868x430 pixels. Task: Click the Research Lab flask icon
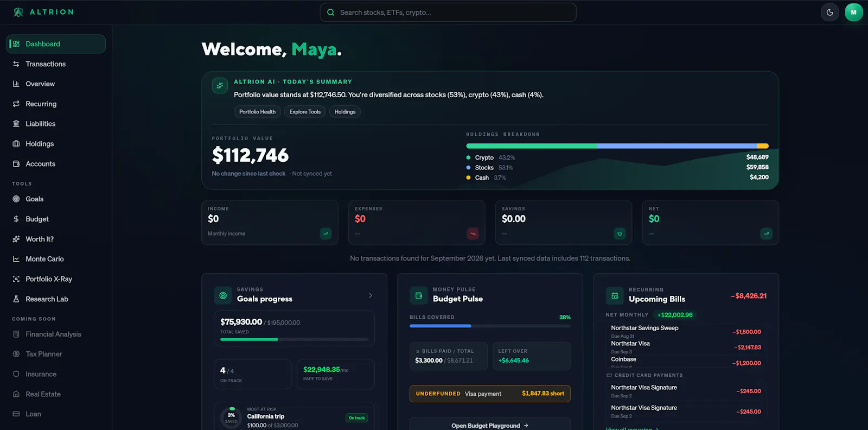(x=16, y=299)
